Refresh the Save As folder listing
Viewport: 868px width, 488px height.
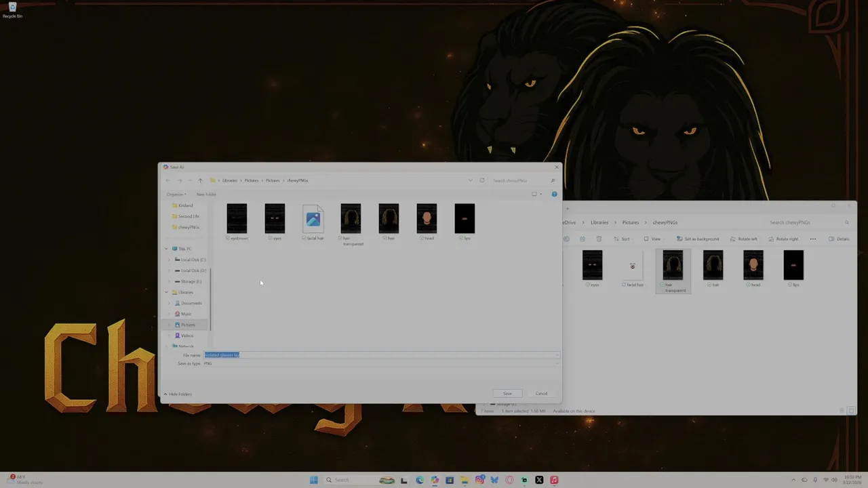482,180
